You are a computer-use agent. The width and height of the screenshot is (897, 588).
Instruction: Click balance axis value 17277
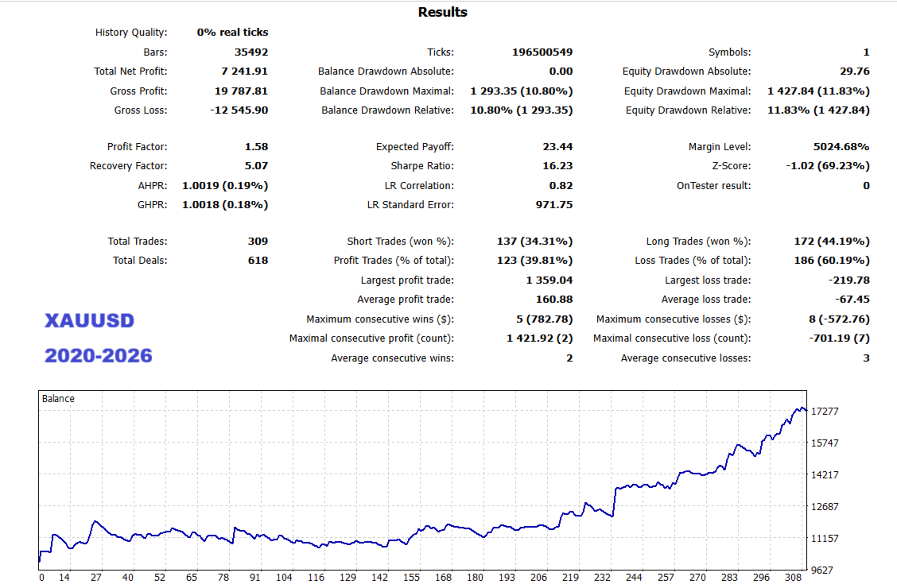[x=825, y=412]
